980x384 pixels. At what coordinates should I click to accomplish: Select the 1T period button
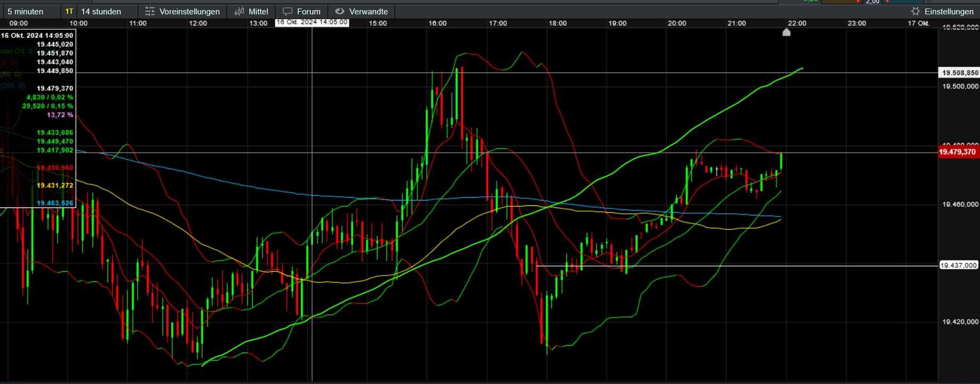[x=69, y=11]
